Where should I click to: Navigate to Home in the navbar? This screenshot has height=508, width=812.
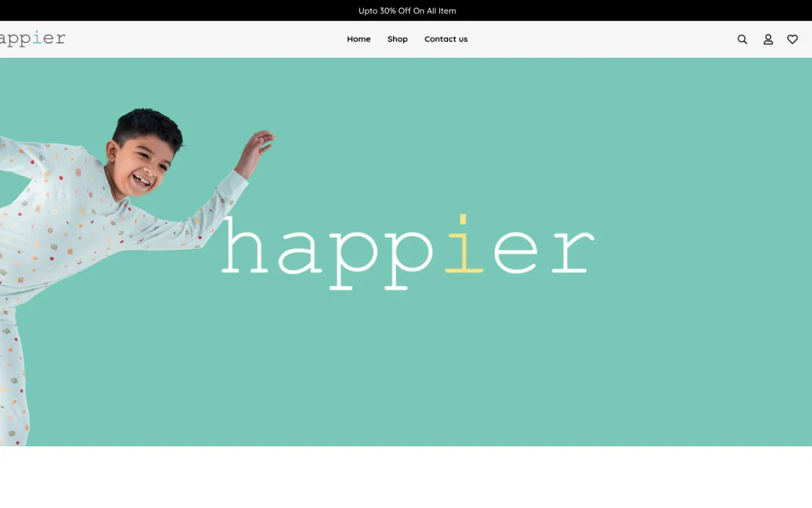(x=359, y=38)
